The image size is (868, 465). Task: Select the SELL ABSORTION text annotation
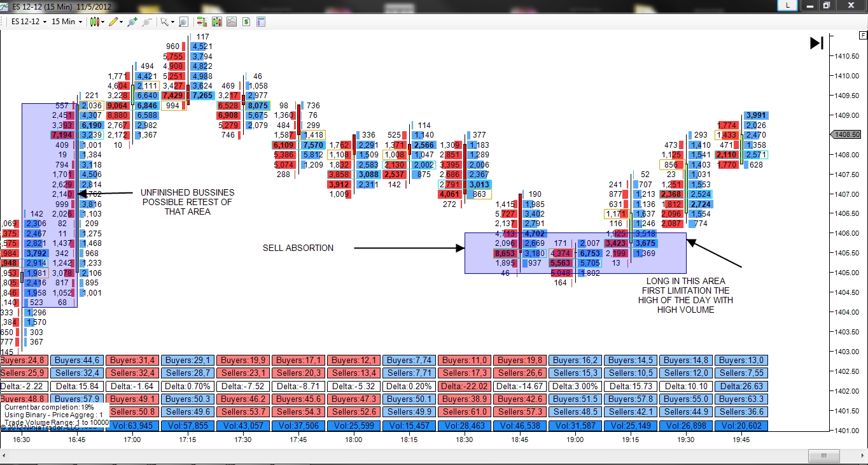(x=298, y=248)
